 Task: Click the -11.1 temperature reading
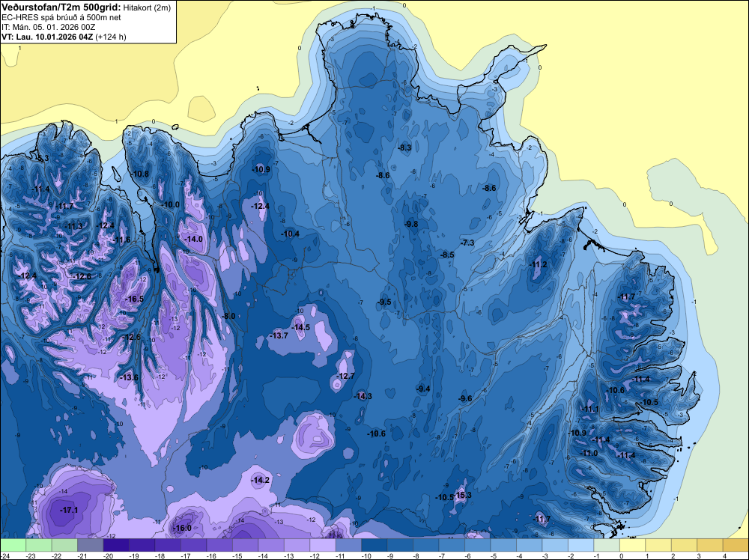(590, 409)
